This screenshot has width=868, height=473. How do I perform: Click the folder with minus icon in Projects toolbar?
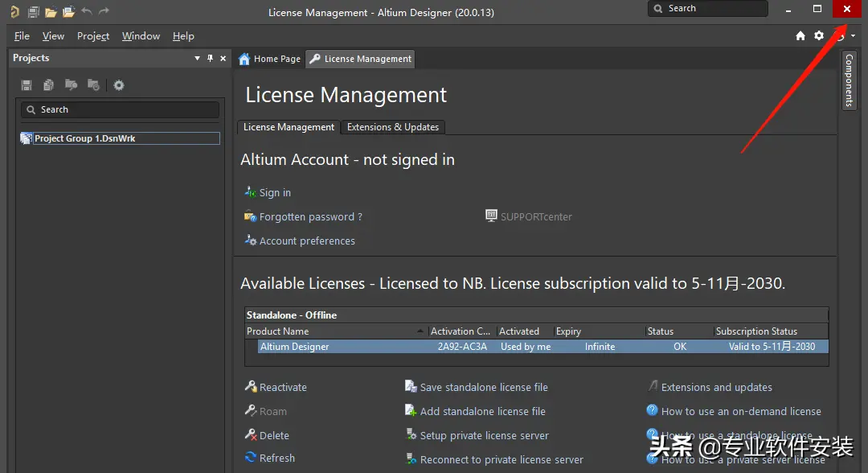pyautogui.click(x=93, y=84)
